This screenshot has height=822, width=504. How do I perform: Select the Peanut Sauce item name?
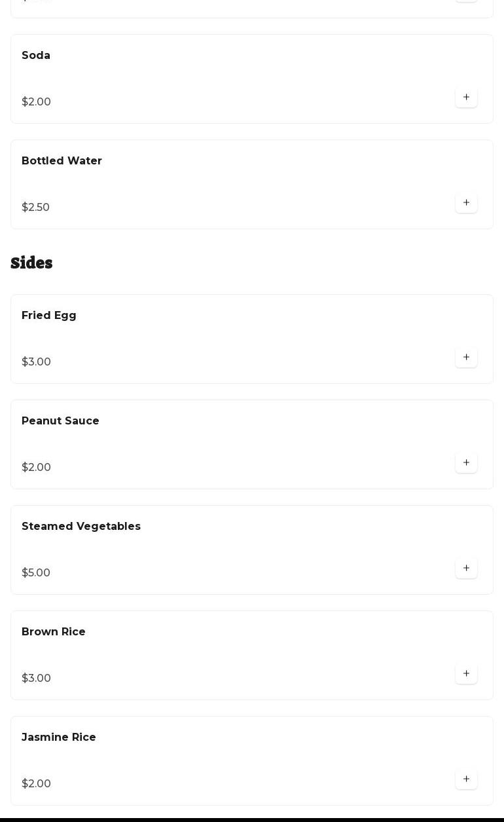60,421
